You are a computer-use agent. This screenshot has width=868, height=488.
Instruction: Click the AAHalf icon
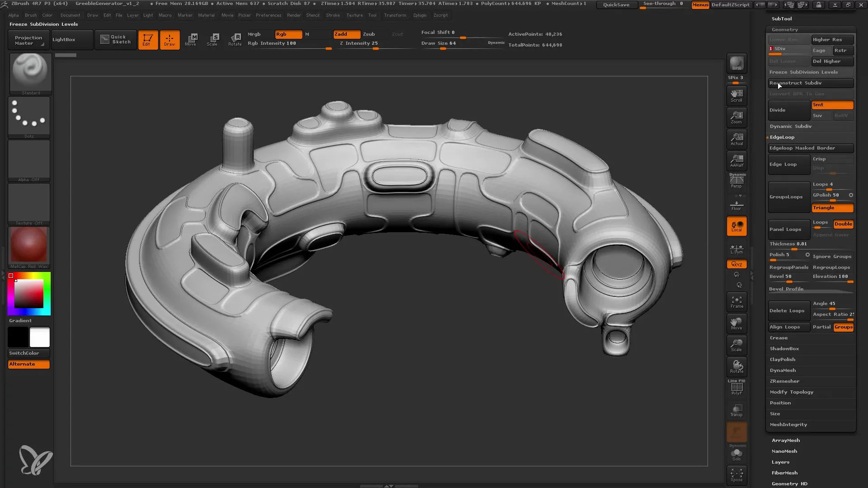coord(736,161)
